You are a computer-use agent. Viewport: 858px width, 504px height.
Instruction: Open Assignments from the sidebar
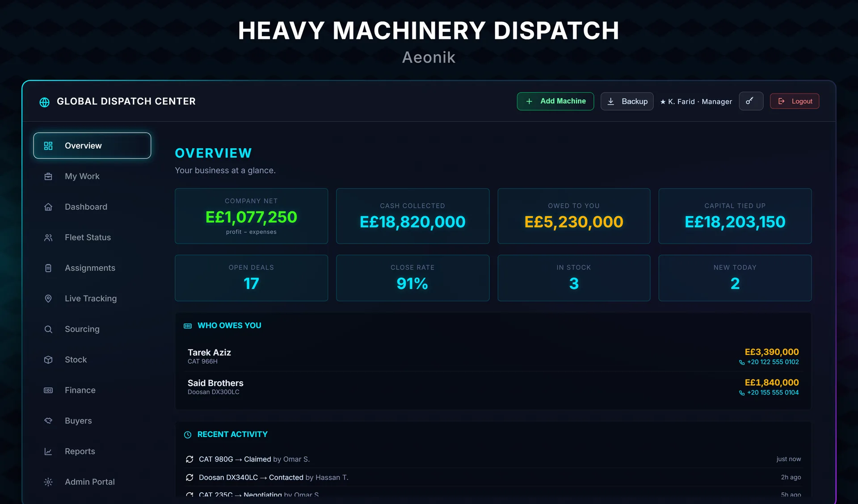pyautogui.click(x=92, y=268)
